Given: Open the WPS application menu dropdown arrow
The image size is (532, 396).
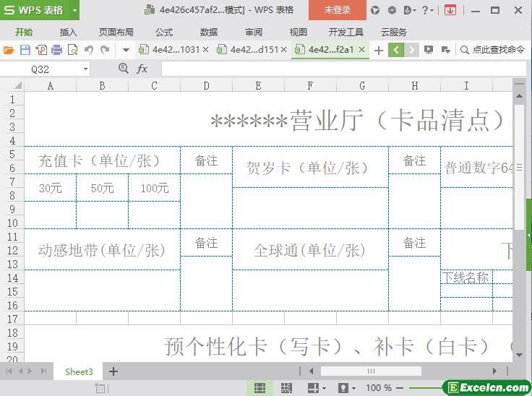Looking at the screenshot, I should [74, 10].
